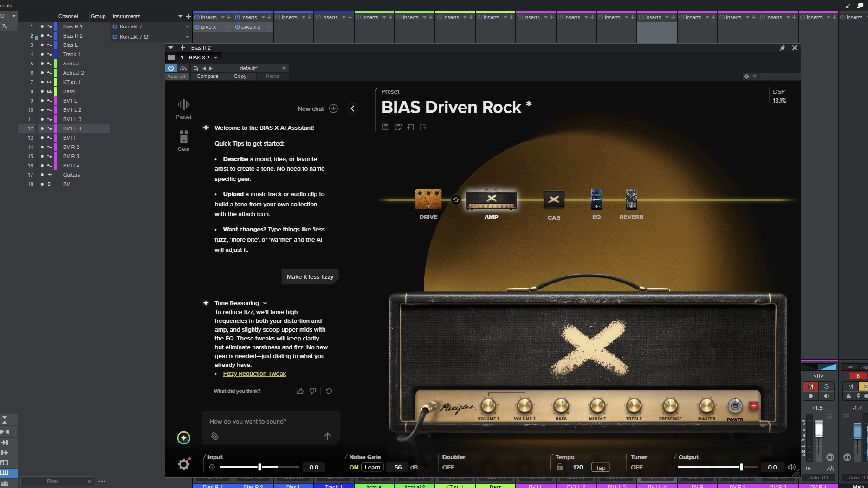The height and width of the screenshot is (488, 868).
Task: Attach an audio file with paperclip icon
Action: tap(215, 436)
